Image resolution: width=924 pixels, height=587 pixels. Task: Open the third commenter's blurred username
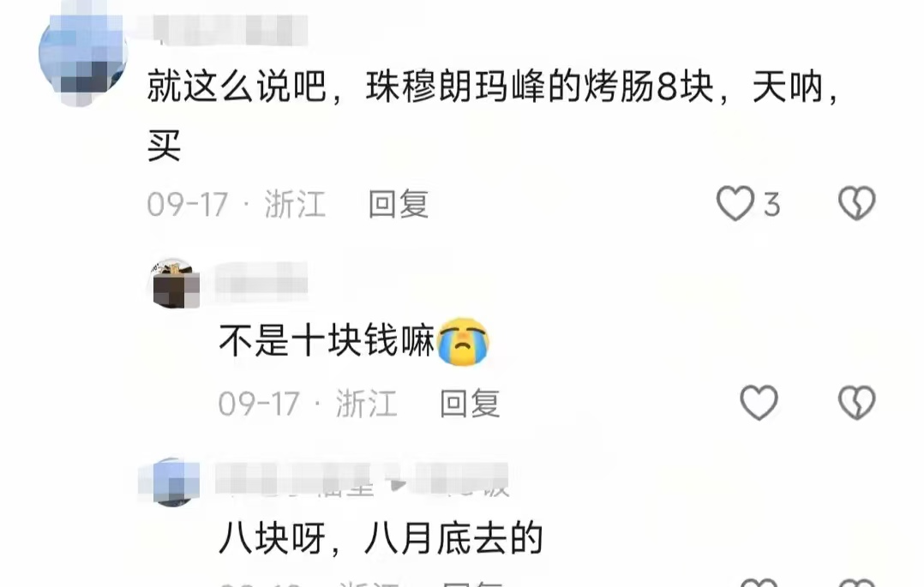click(295, 478)
